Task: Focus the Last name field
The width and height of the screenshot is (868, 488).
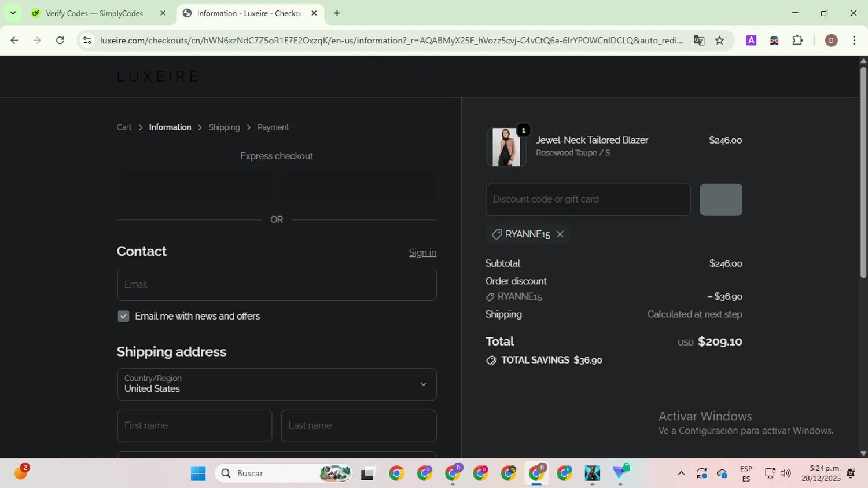Action: [359, 426]
